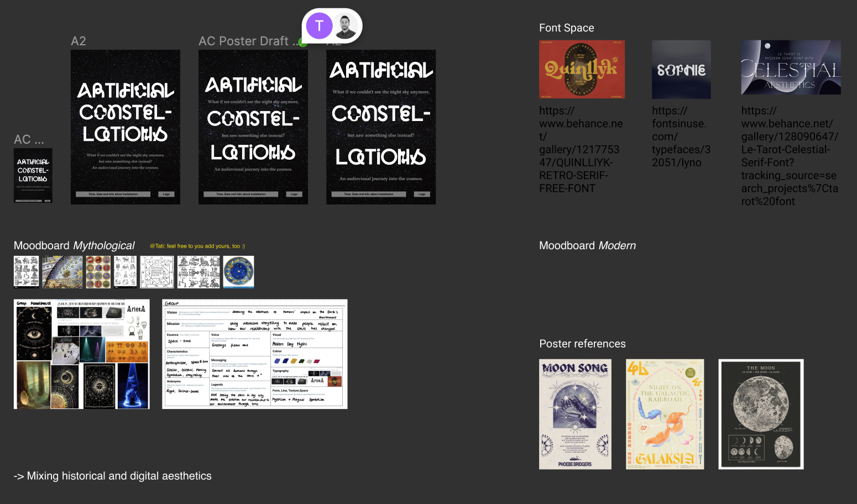Select the small AC ... frame label
Viewport: 857px width, 504px height.
[29, 139]
